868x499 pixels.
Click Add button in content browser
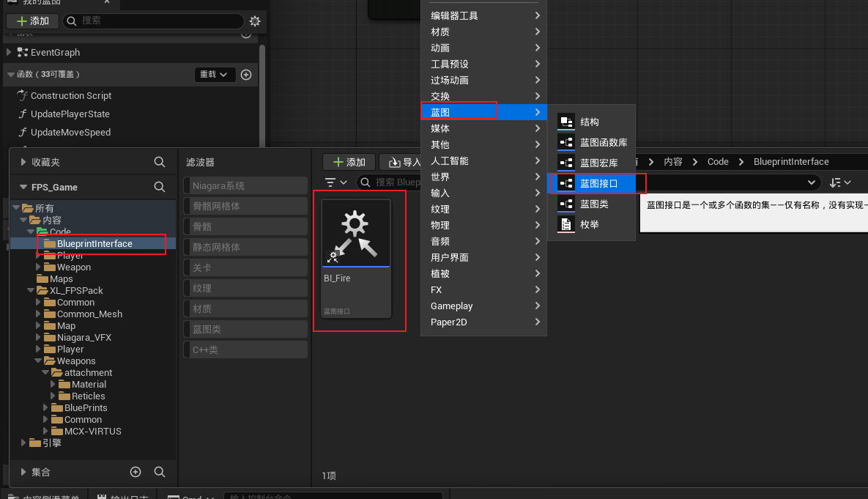[x=349, y=162]
